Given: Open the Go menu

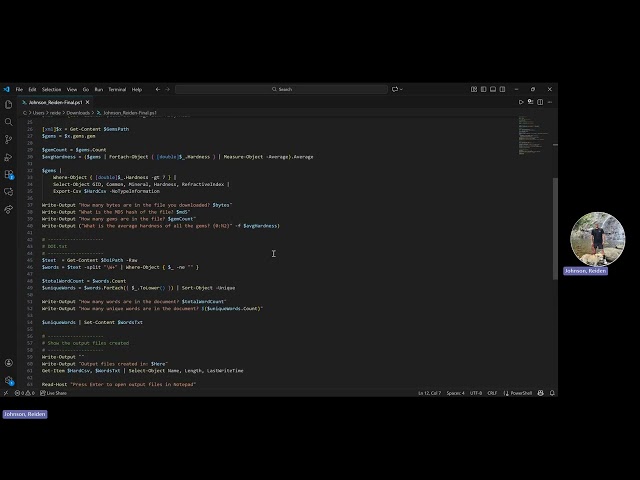Looking at the screenshot, I should (86, 89).
